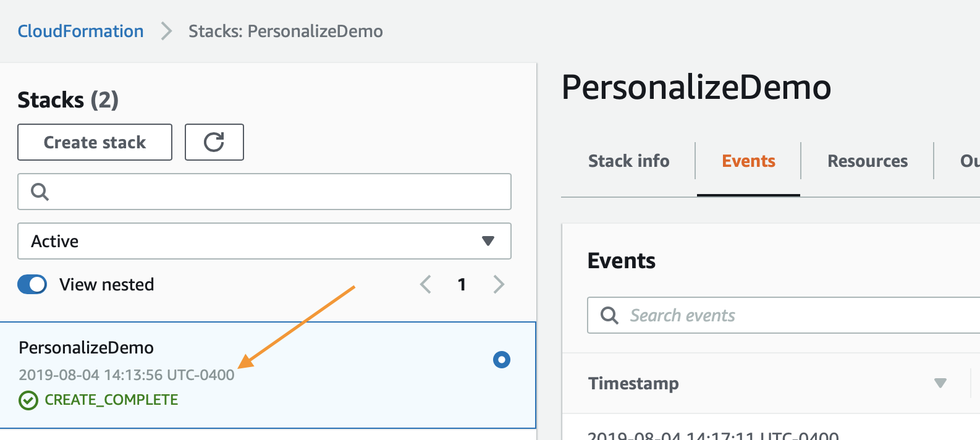The width and height of the screenshot is (980, 440).
Task: Click the Stacks (2) heading
Action: click(x=68, y=99)
